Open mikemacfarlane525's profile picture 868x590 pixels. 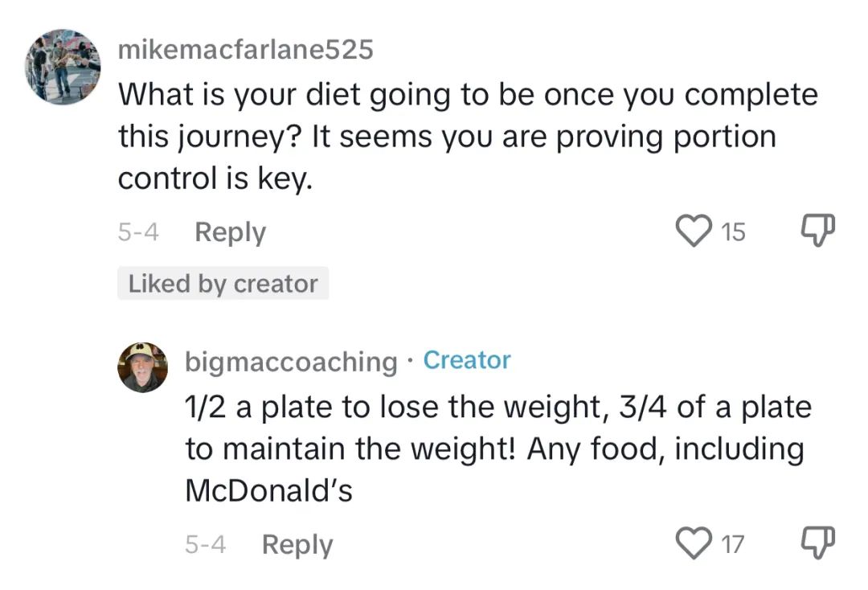(x=62, y=67)
